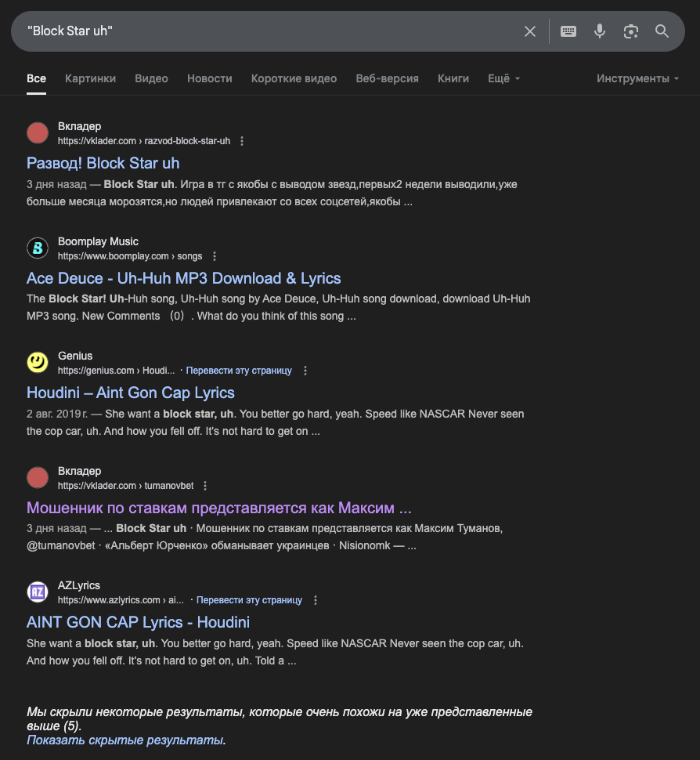Open Houdini – Aint Gon Cap Lyrics link
The width and height of the screenshot is (700, 760).
pyautogui.click(x=131, y=393)
